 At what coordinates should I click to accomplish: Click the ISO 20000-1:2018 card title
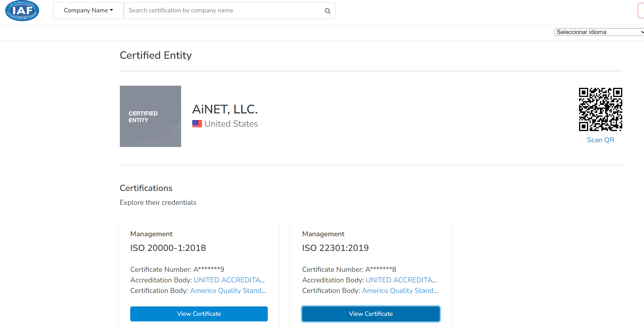click(x=168, y=248)
